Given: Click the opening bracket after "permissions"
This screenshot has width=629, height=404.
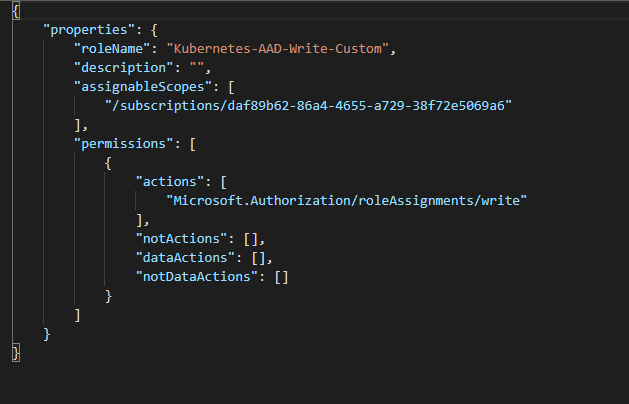Looking at the screenshot, I should tap(193, 144).
